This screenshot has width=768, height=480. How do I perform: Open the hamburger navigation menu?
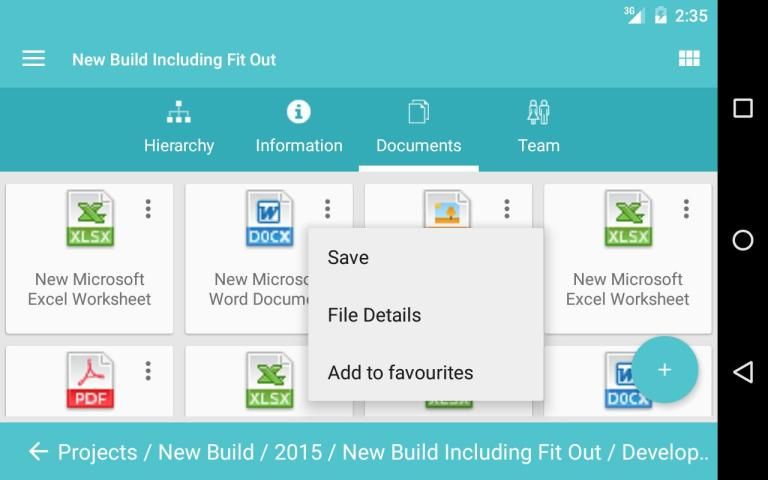pos(34,59)
